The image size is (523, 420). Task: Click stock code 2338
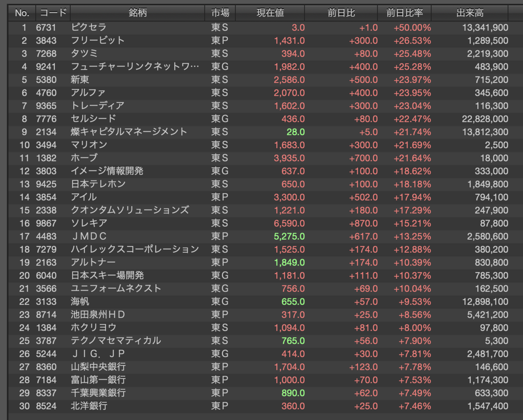click(46, 210)
